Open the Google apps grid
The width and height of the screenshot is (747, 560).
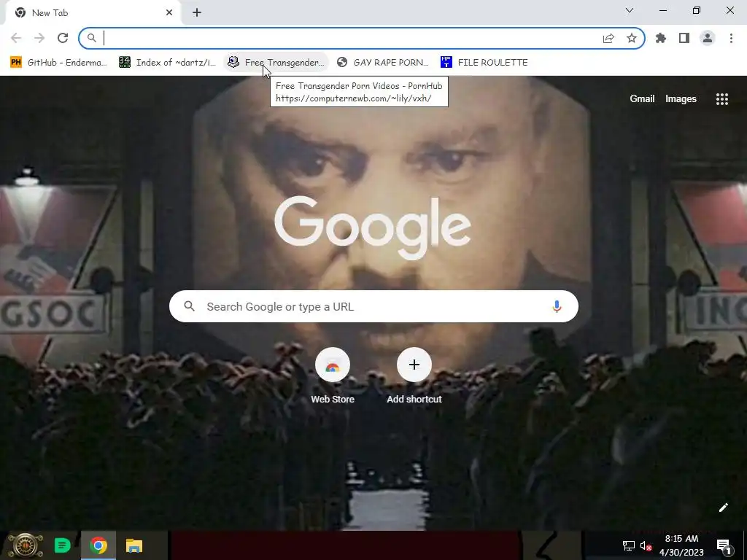[721, 98]
